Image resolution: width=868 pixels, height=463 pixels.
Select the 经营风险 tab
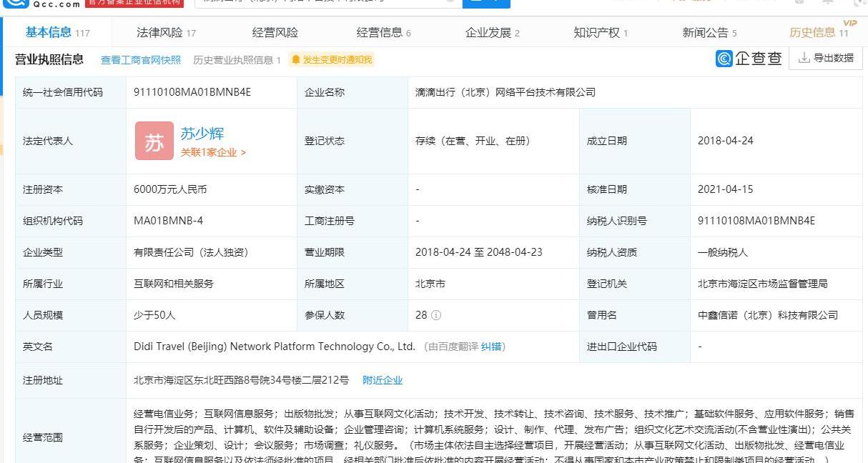coord(275,33)
